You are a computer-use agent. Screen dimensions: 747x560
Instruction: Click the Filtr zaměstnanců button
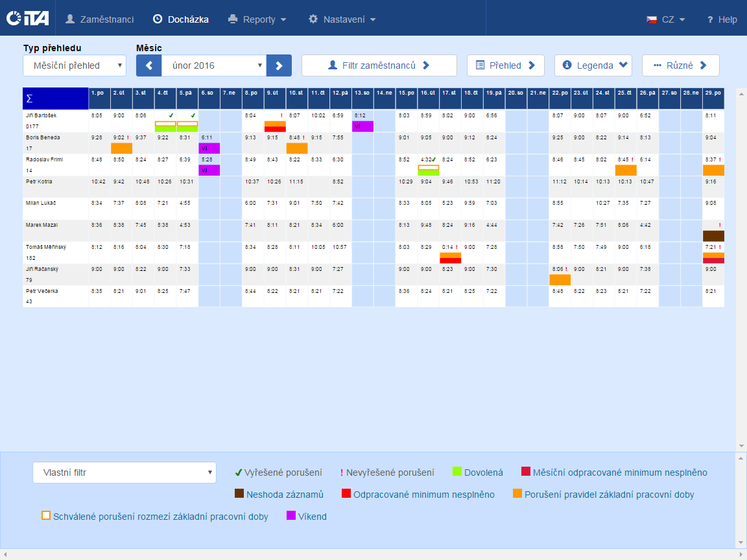(x=379, y=65)
